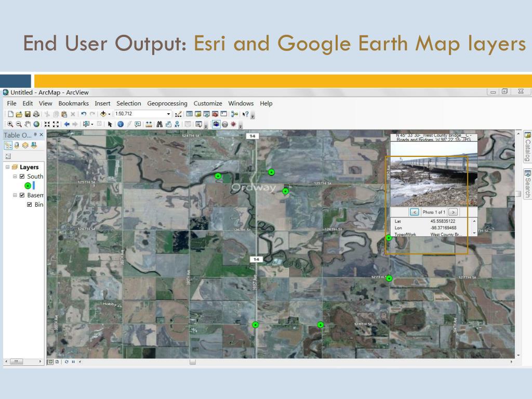The height and width of the screenshot is (399, 532).
Task: Uncheck the South layer visibility checkbox
Action: (22, 177)
